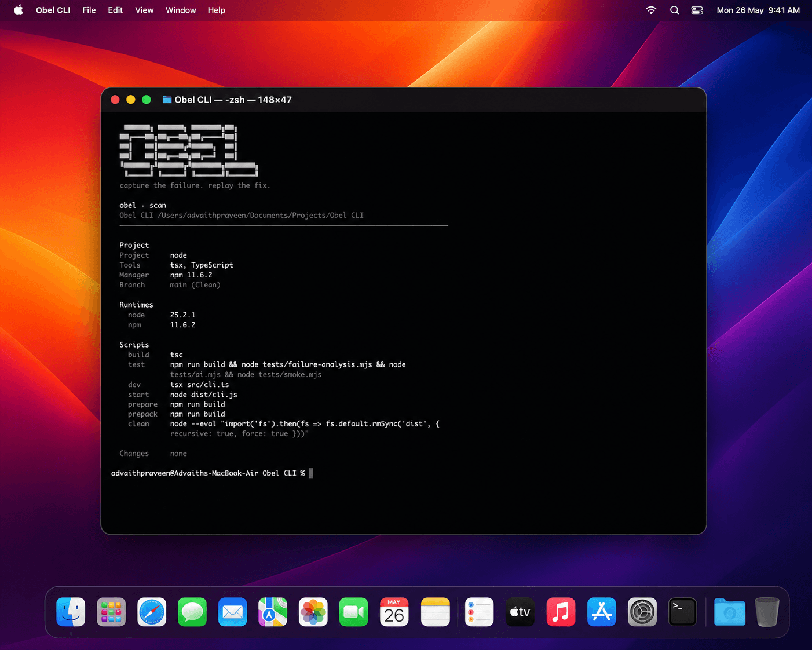The image size is (812, 650).
Task: Open the Obel CLI application menu
Action: [53, 10]
